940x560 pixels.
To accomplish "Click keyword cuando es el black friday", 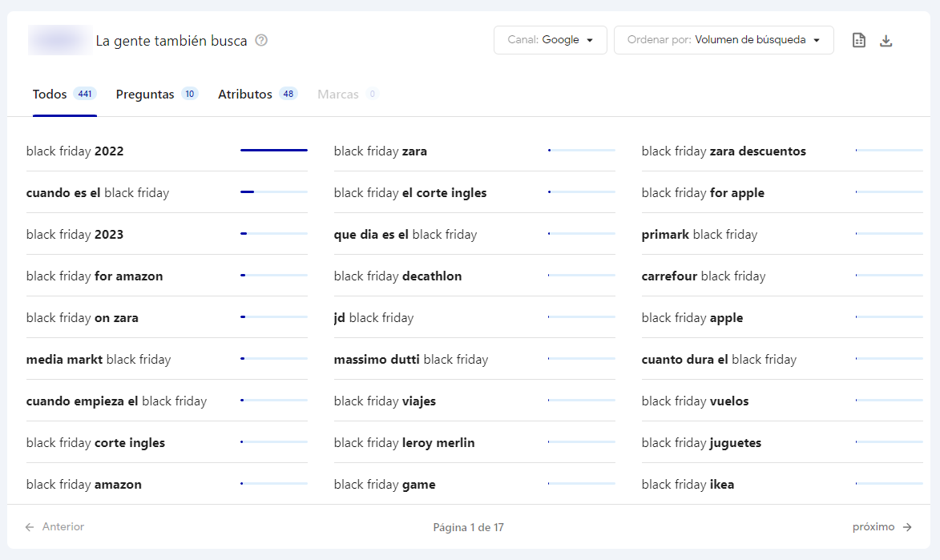I will [98, 193].
